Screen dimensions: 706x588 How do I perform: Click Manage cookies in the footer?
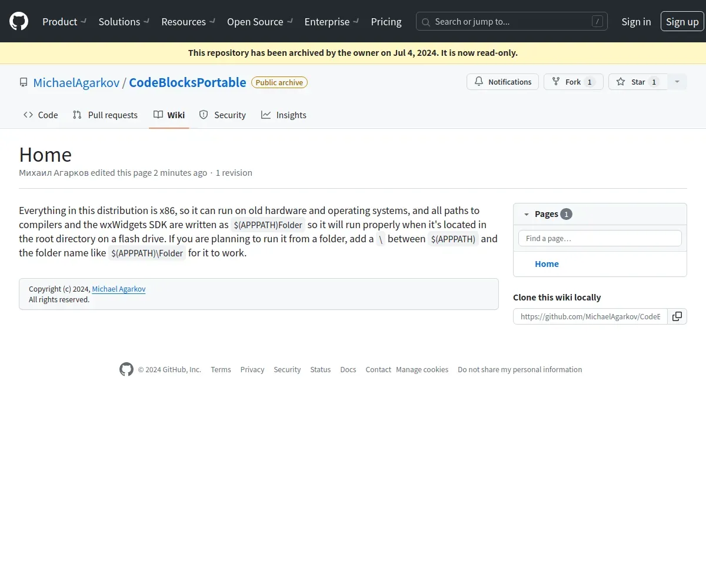pos(422,370)
